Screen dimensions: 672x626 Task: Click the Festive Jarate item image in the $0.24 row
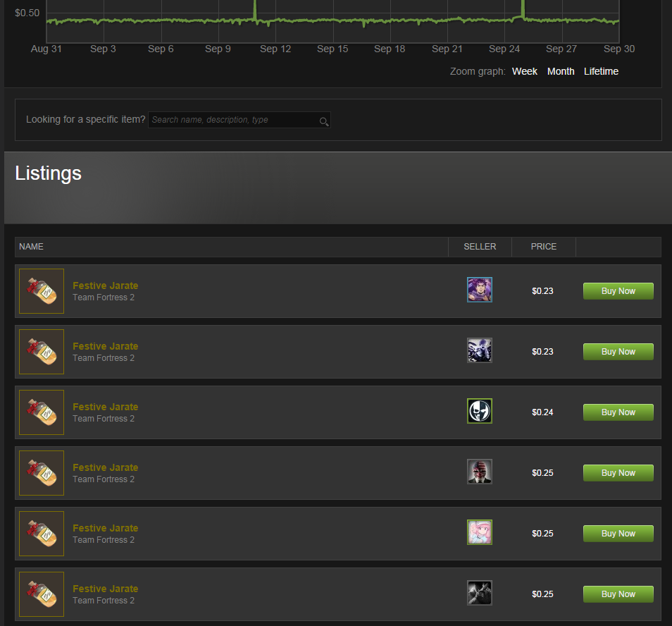pos(42,412)
